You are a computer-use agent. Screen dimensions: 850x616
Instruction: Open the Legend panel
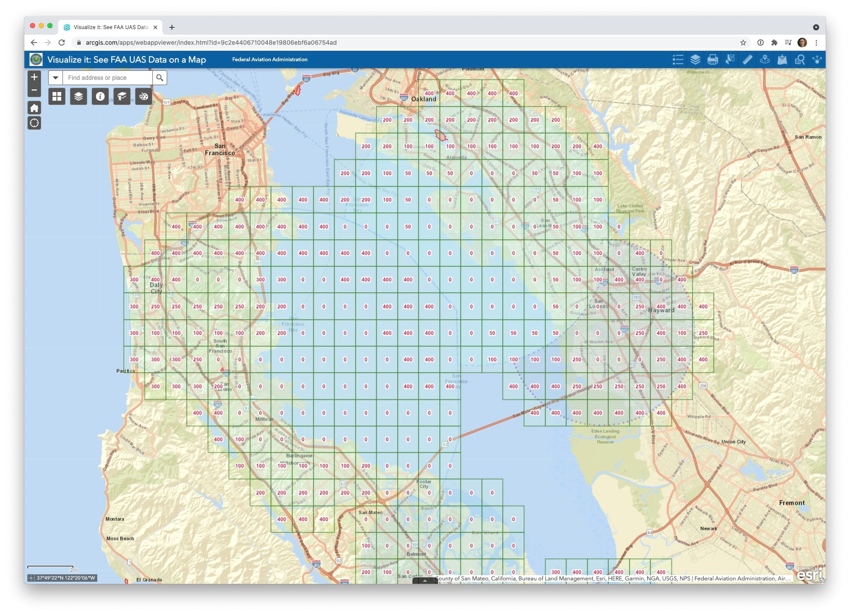tap(678, 60)
